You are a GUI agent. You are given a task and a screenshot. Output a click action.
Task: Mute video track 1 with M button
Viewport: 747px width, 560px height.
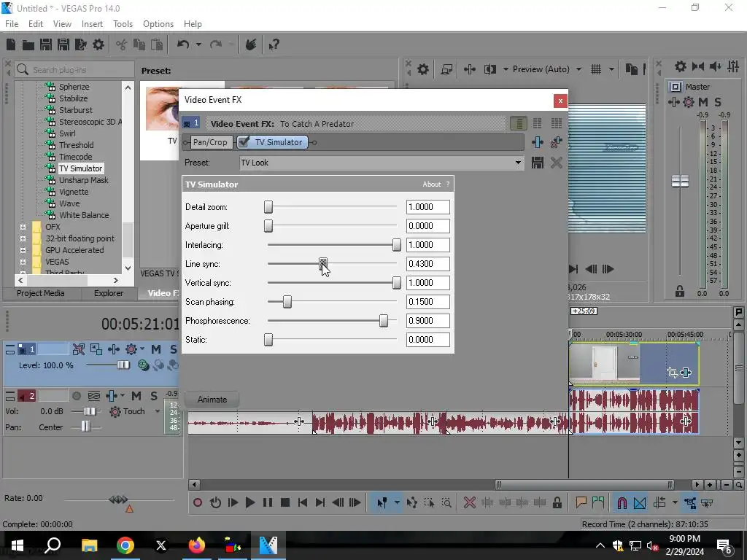pyautogui.click(x=156, y=349)
